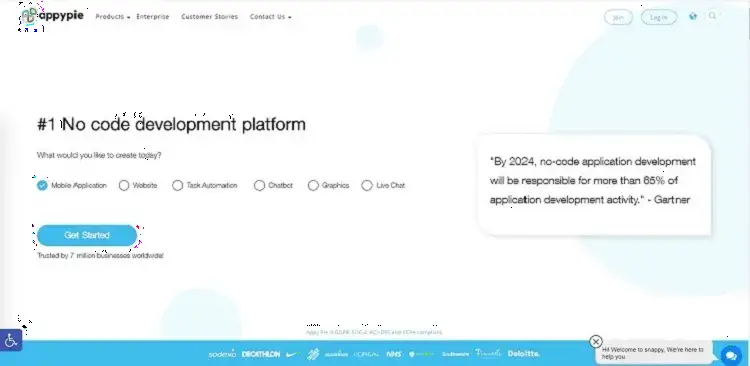Click 'Trusted by 7 million businesses worldwide' text
The height and width of the screenshot is (366, 750).
(x=100, y=255)
